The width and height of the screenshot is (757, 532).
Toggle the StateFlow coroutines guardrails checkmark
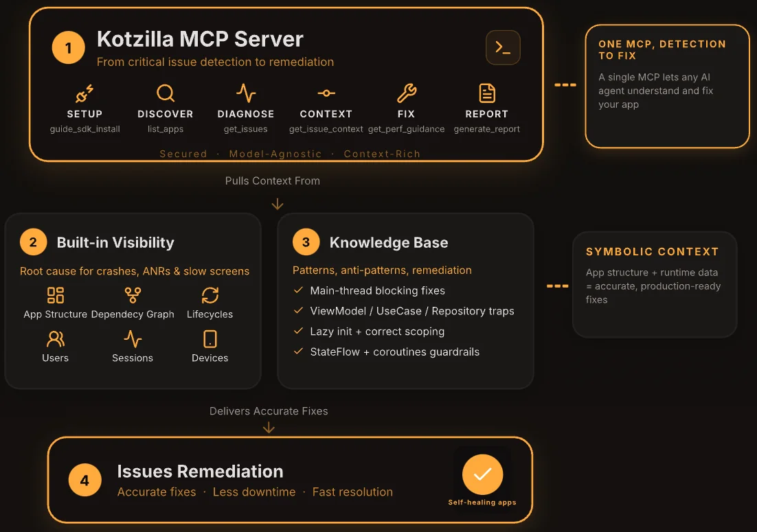tap(298, 351)
